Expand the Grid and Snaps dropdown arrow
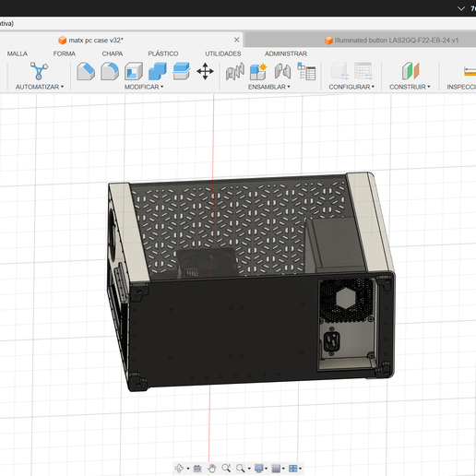This screenshot has width=476, height=476. tap(283, 469)
